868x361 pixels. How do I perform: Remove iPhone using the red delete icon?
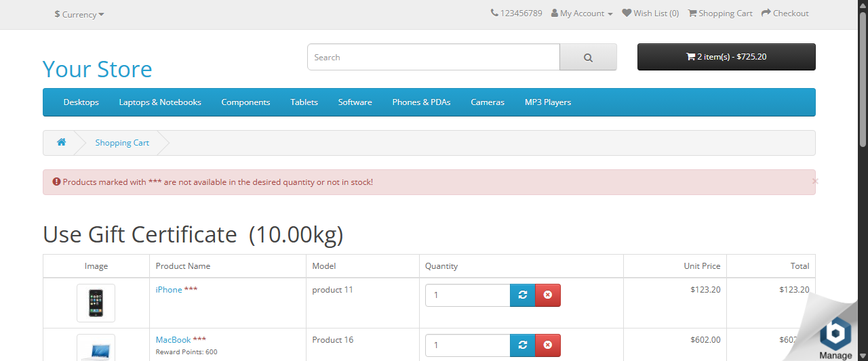coord(548,295)
